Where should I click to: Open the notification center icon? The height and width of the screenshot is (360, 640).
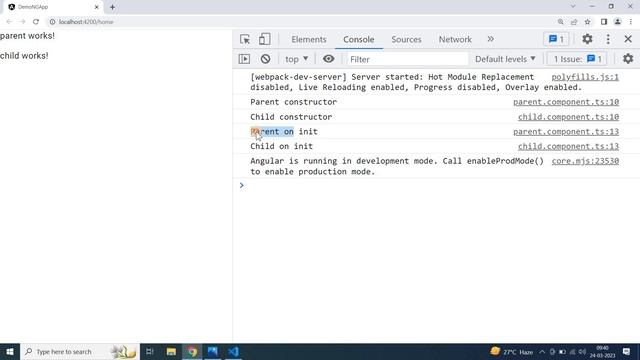pyautogui.click(x=626, y=351)
